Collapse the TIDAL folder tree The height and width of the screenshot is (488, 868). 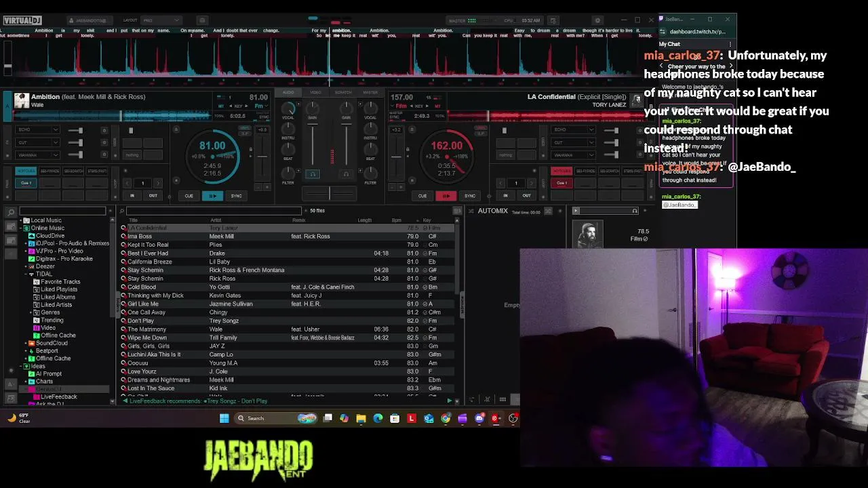tap(26, 274)
